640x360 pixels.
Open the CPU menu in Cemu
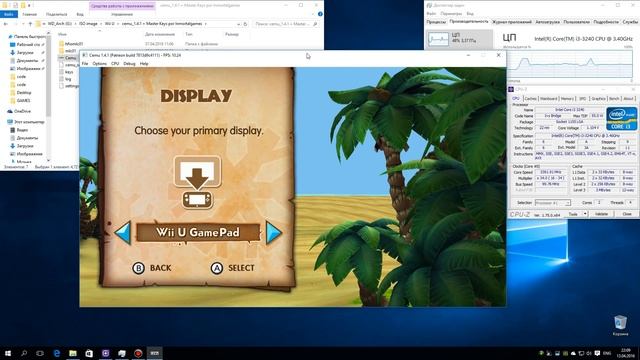[x=115, y=64]
